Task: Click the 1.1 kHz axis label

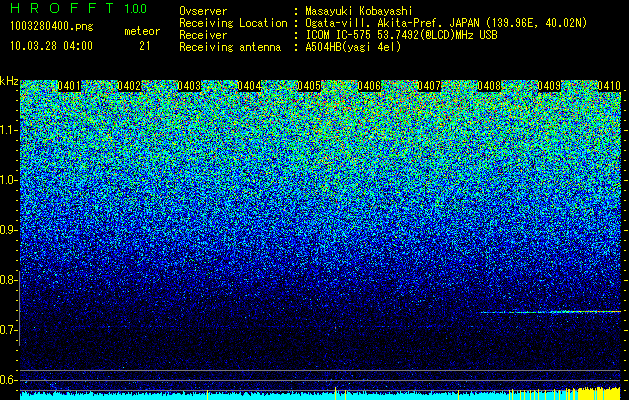Action: [x=8, y=130]
